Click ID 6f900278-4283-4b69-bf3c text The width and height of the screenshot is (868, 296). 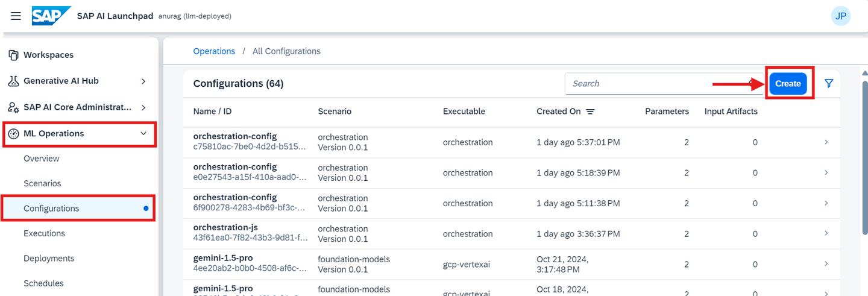[250, 208]
